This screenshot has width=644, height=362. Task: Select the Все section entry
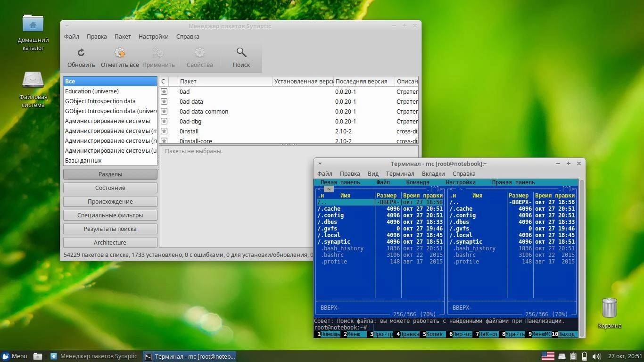110,81
